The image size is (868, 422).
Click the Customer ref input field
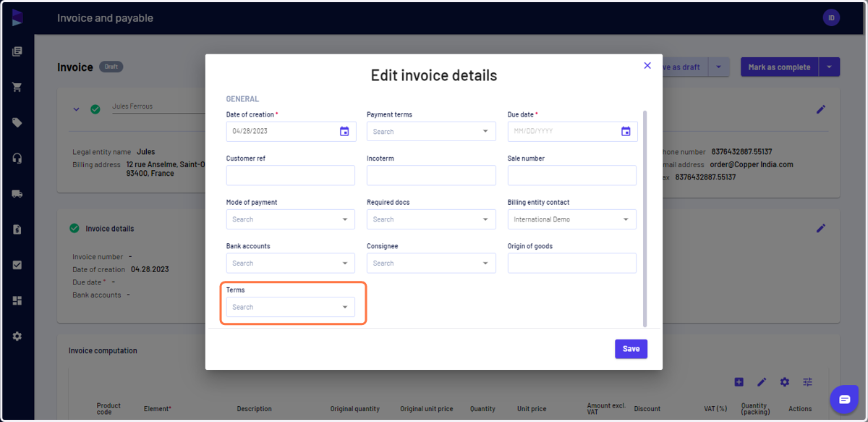pyautogui.click(x=291, y=175)
